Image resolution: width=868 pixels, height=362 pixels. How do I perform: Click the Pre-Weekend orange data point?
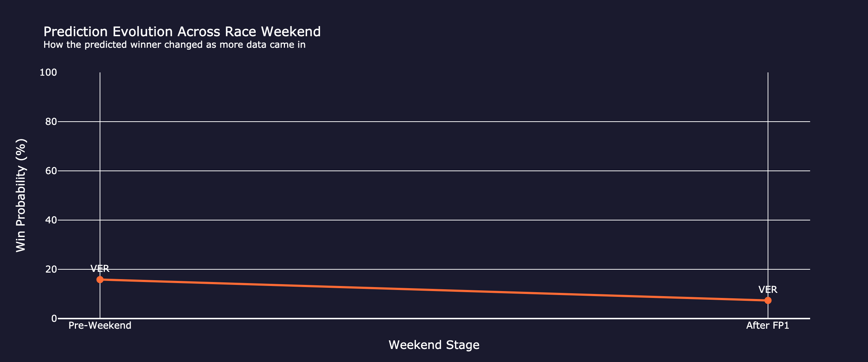coord(100,279)
